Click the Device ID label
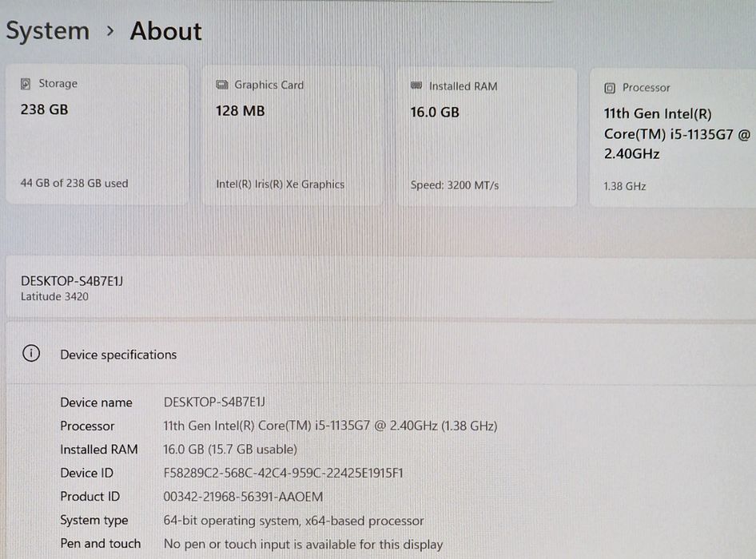The image size is (756, 559). point(87,473)
